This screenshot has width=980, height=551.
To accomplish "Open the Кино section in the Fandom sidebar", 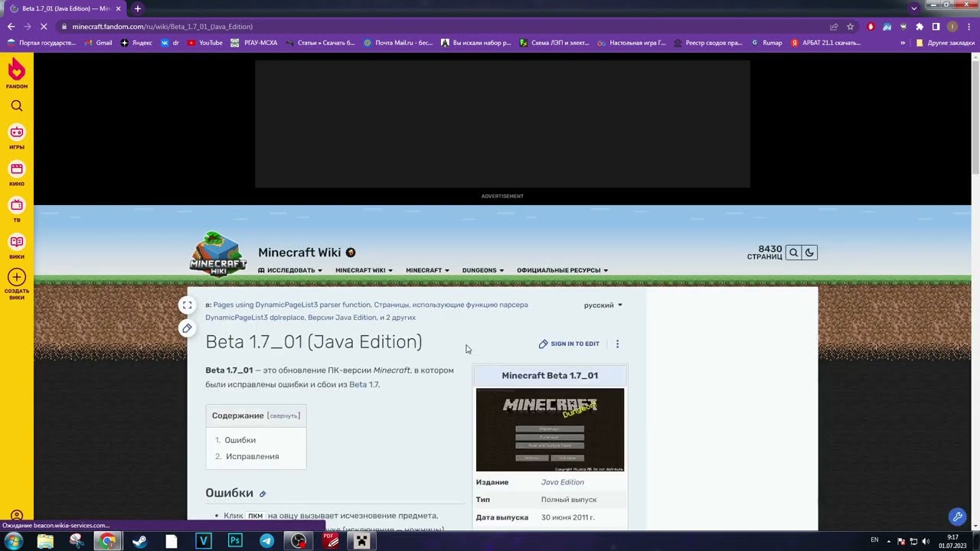I will [x=17, y=174].
